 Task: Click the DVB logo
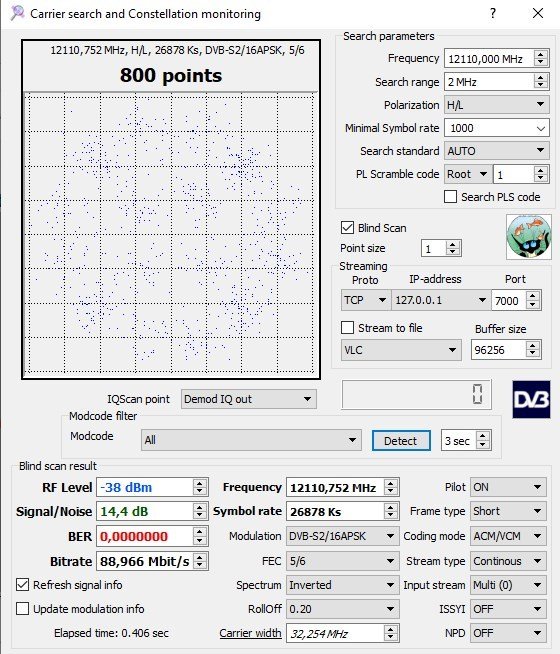coord(531,400)
